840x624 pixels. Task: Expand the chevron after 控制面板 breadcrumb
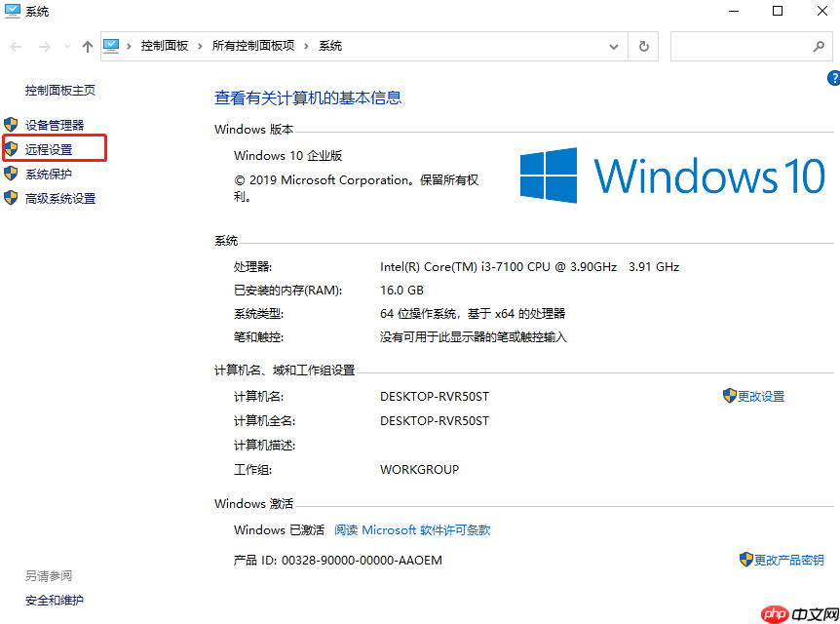point(197,45)
